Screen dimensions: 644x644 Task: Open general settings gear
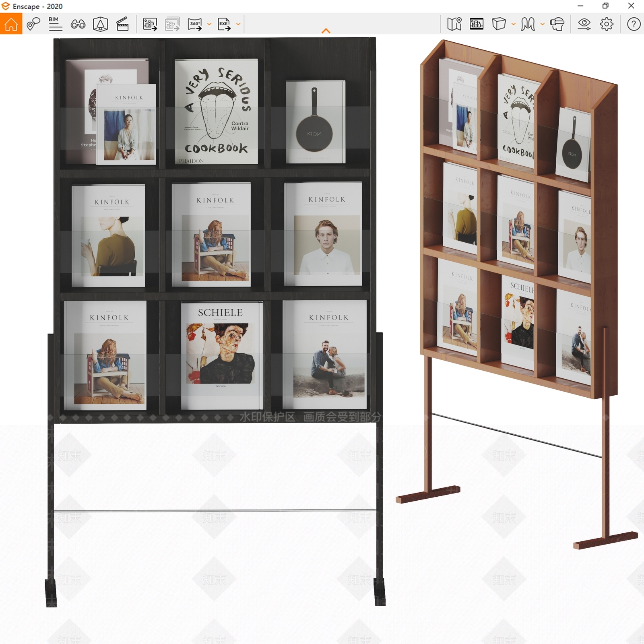[x=607, y=24]
